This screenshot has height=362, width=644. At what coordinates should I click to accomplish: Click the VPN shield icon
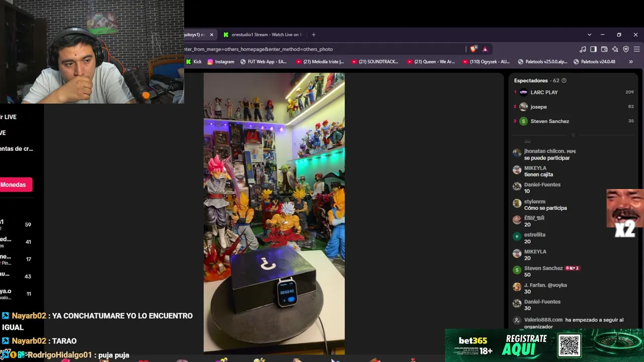click(x=626, y=49)
